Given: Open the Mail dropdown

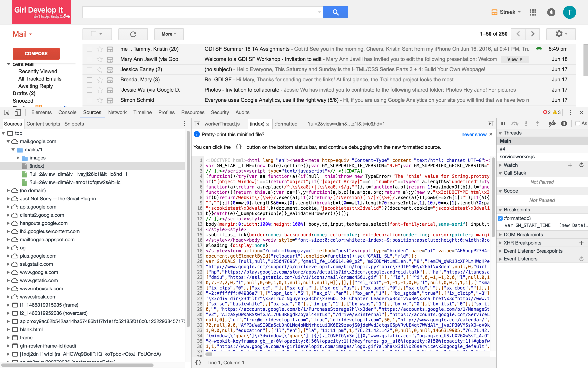Looking at the screenshot, I should point(22,34).
